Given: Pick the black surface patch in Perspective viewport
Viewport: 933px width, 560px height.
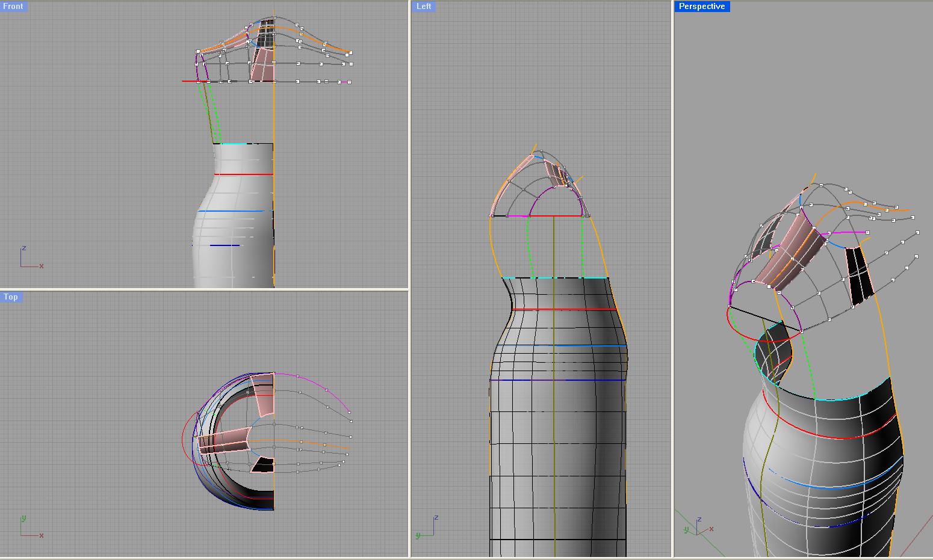Looking at the screenshot, I should (x=858, y=272).
